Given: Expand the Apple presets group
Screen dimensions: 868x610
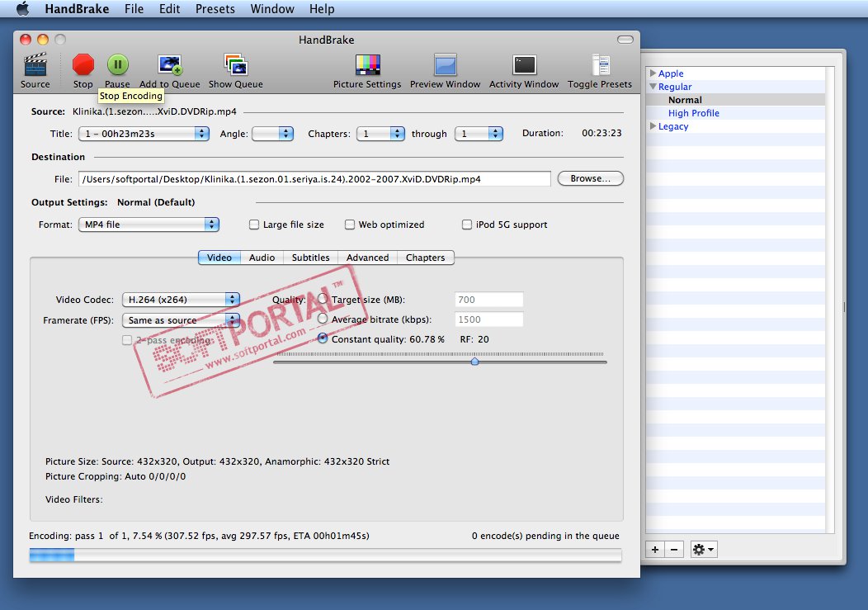Looking at the screenshot, I should pos(653,73).
